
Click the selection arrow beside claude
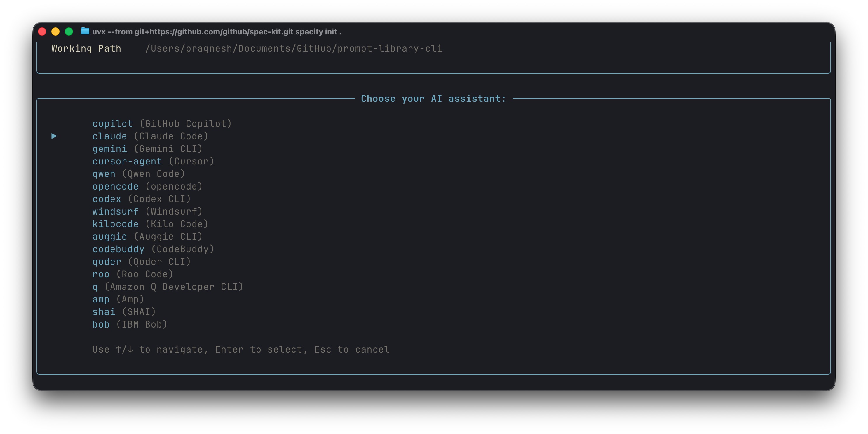pos(54,136)
